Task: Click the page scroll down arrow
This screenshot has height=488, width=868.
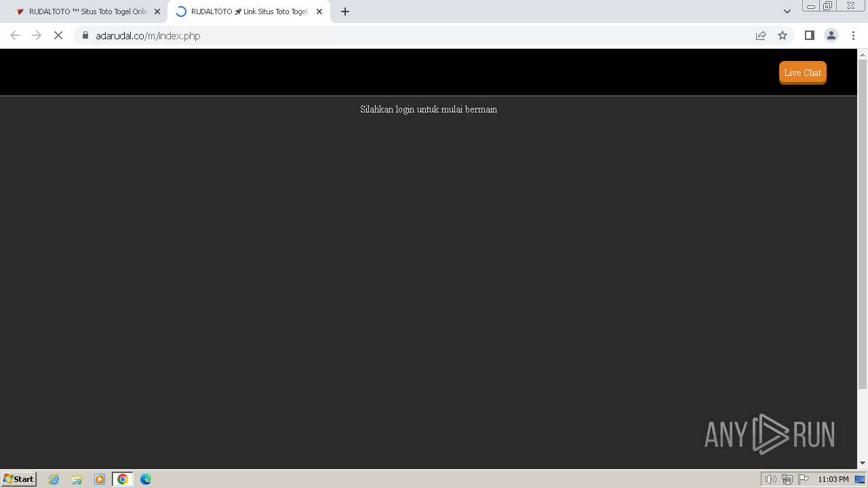Action: 863,463
